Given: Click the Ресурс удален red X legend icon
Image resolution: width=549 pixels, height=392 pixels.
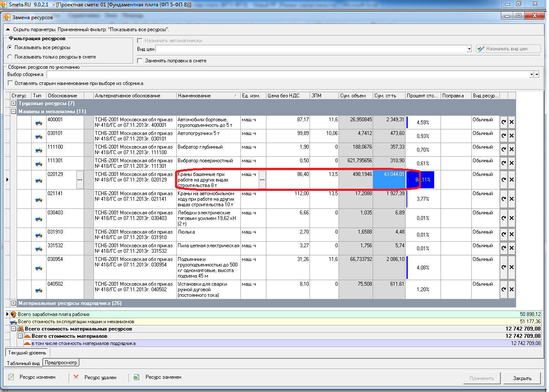Looking at the screenshot, I should (x=76, y=377).
